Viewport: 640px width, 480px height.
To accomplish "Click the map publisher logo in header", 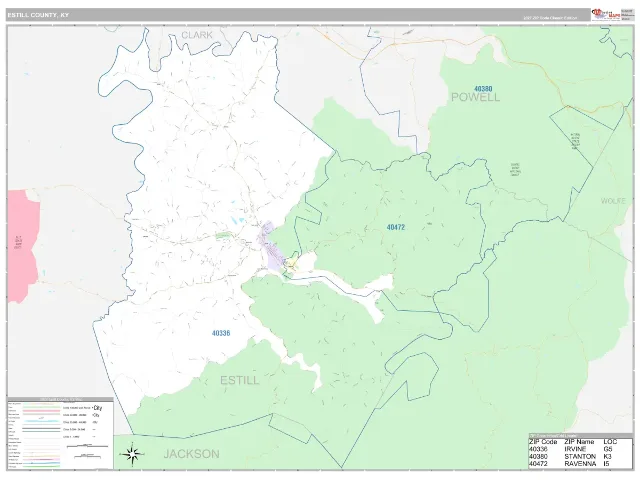I will click(606, 14).
